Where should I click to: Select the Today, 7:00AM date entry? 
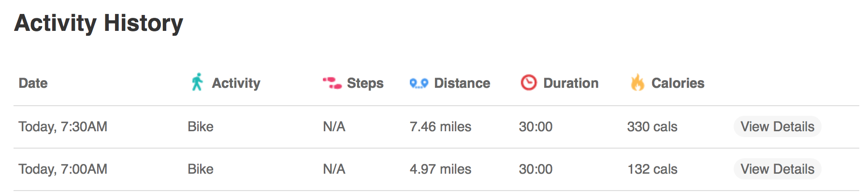point(63,169)
